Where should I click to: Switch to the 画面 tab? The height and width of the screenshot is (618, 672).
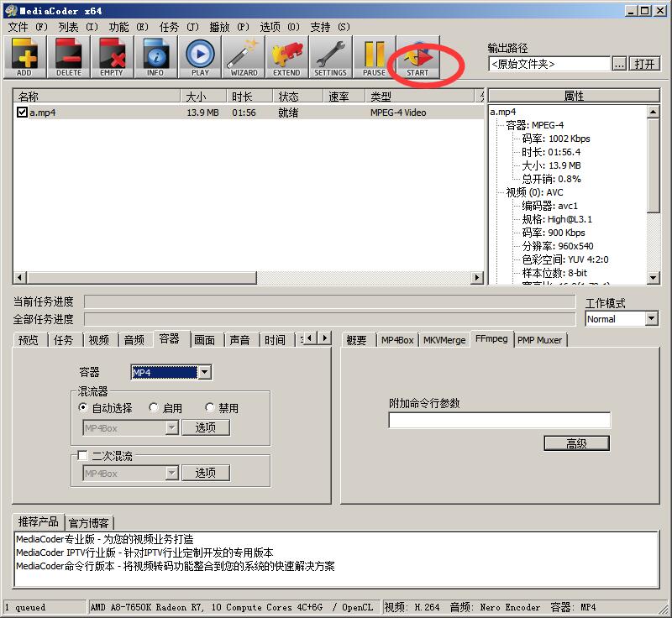pyautogui.click(x=204, y=340)
